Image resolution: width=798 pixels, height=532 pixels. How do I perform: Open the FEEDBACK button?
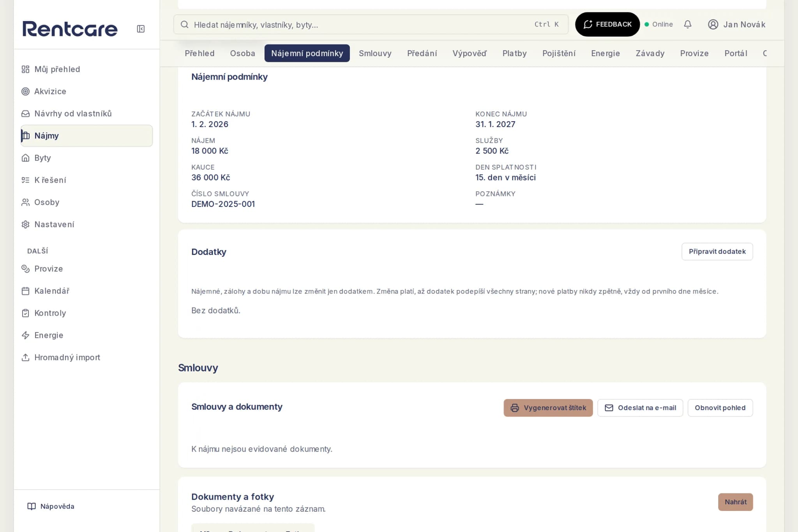click(607, 24)
